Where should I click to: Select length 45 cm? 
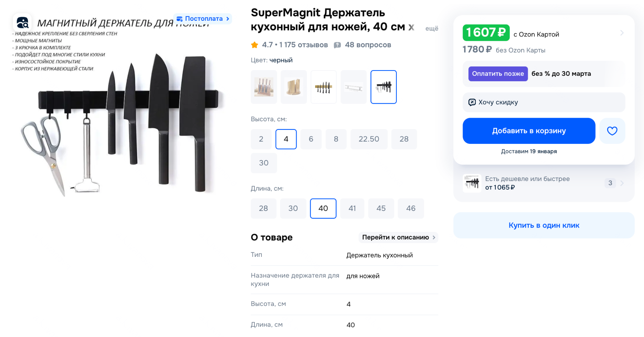coord(381,208)
